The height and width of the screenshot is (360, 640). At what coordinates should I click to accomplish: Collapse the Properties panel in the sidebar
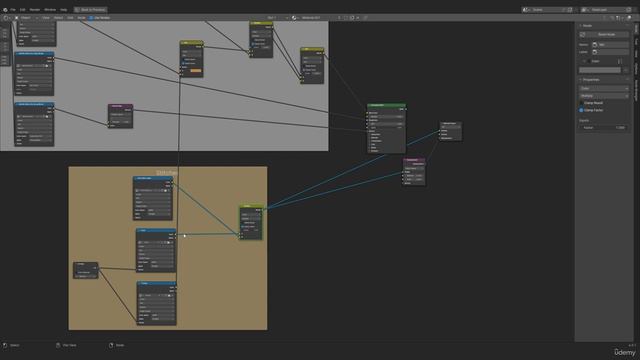[x=591, y=80]
